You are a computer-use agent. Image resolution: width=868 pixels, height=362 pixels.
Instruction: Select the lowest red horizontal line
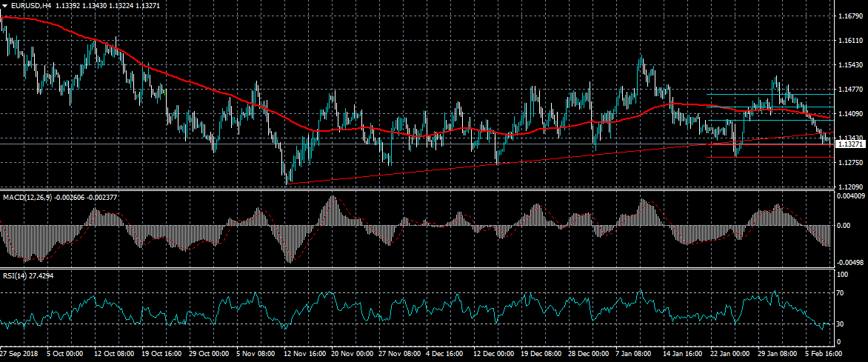[770, 157]
